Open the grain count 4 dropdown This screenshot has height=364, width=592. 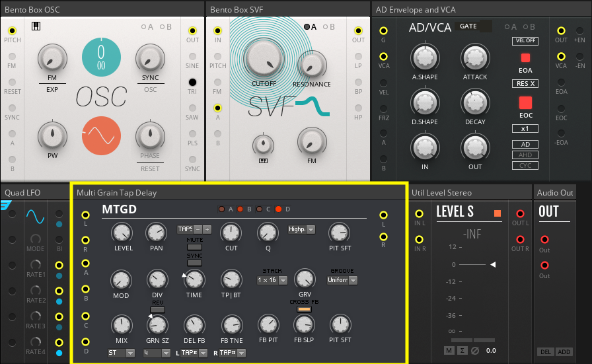tap(157, 353)
